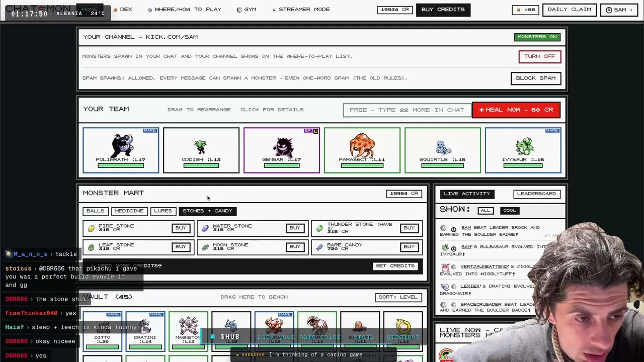644x362 pixels.
Task: Select Ditto in the vault
Action: (102, 331)
